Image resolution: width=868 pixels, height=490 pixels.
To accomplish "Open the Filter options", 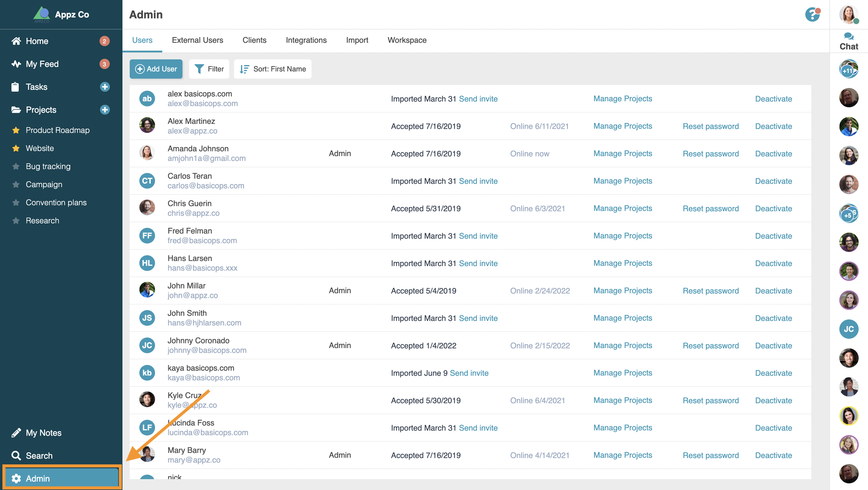I will 209,69.
